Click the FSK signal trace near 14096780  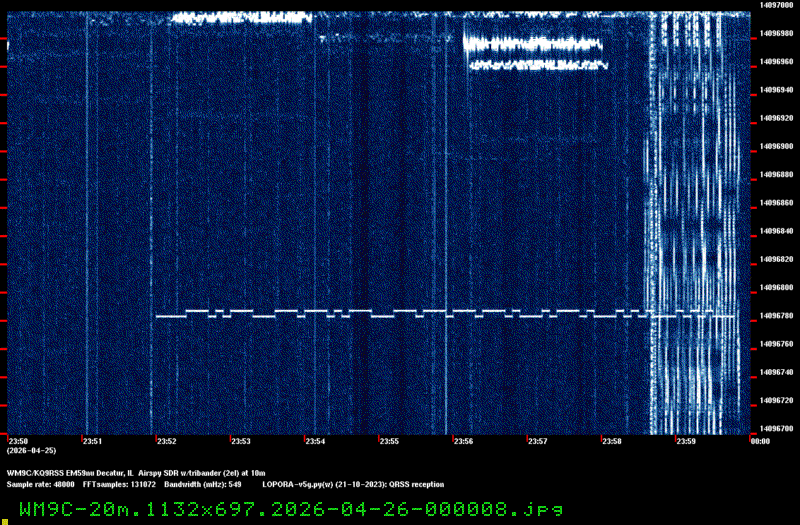[x=445, y=313]
